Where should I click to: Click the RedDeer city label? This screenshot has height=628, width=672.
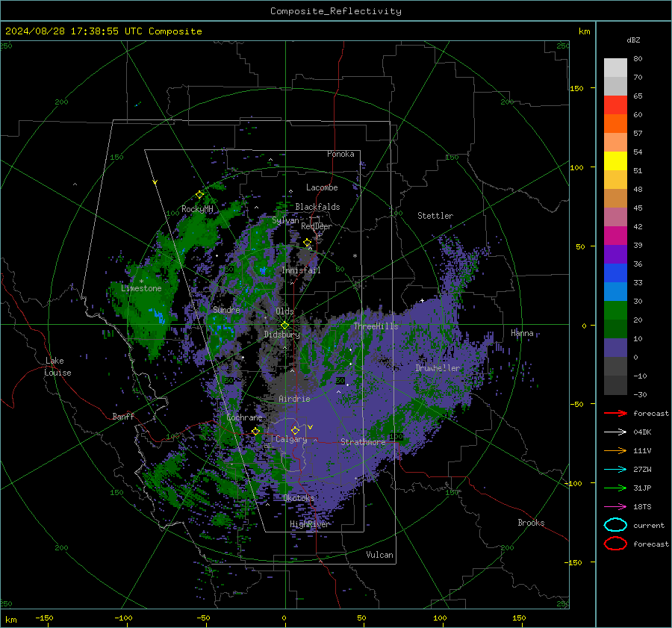(x=317, y=226)
